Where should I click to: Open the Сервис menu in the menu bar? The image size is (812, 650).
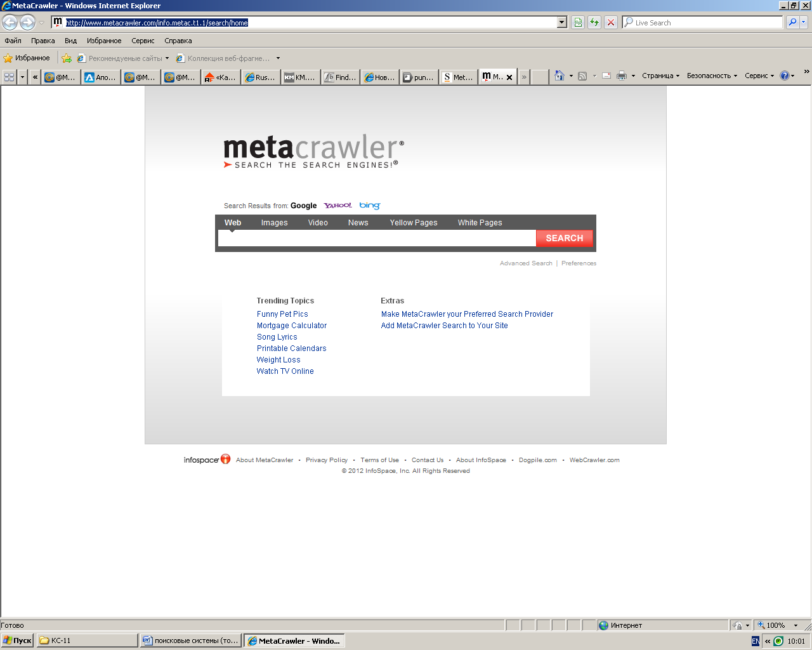(143, 41)
